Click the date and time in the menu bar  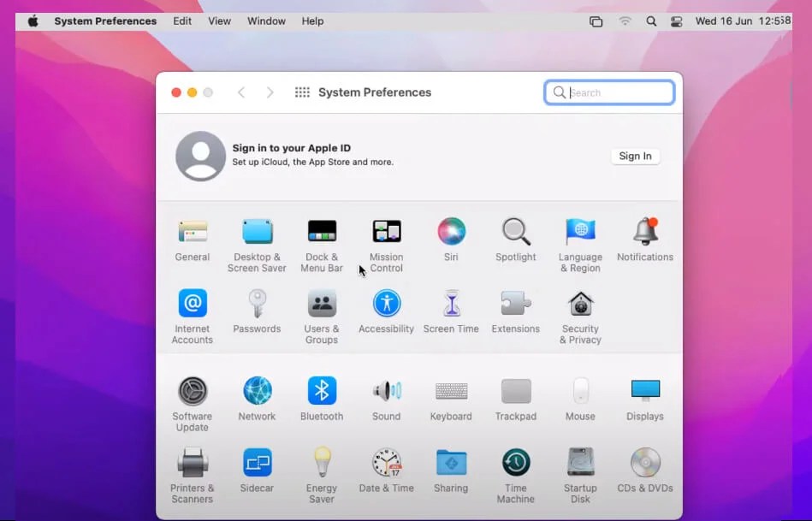tap(743, 21)
